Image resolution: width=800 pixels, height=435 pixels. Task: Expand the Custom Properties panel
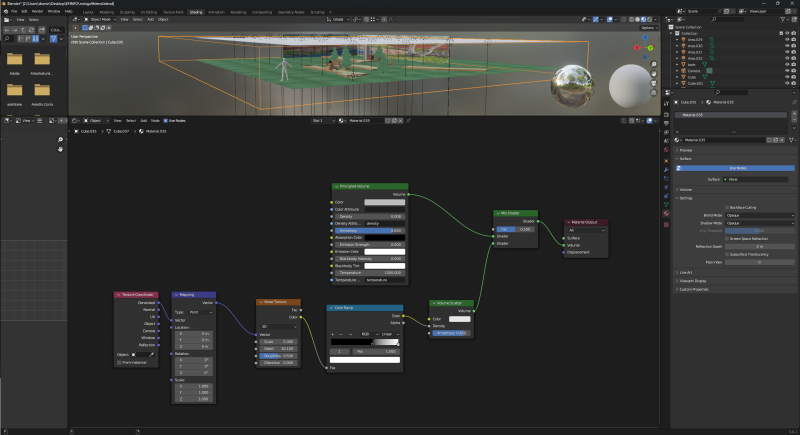click(692, 289)
